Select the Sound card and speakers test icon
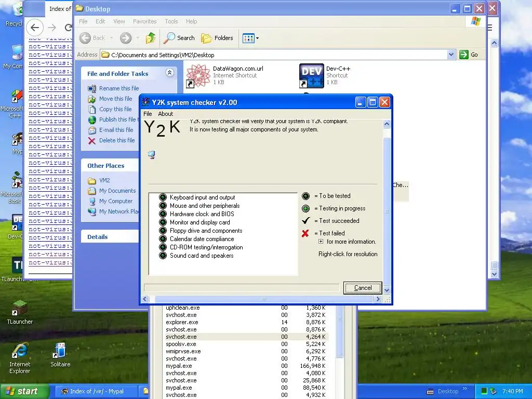532x399 pixels. pyautogui.click(x=163, y=256)
